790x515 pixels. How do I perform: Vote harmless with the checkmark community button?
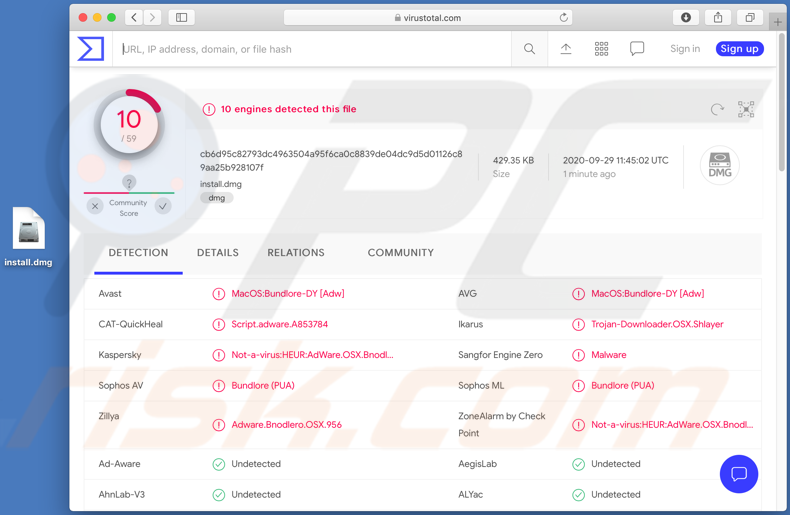pos(163,206)
